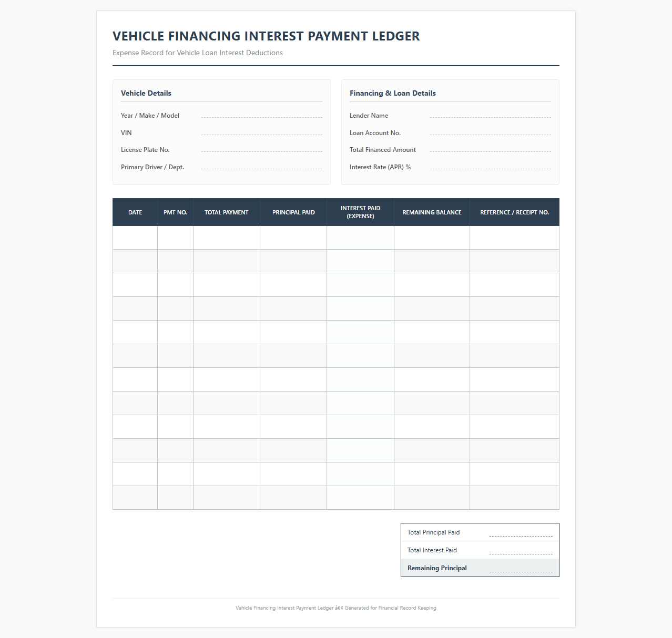Click the first row PMT NO. cell
Image resolution: width=672 pixels, height=638 pixels.
point(175,238)
